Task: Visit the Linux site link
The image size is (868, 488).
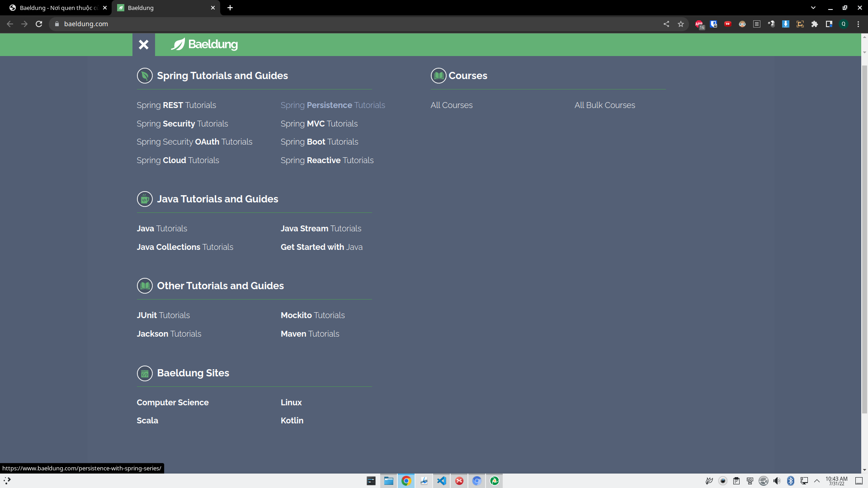Action: [x=291, y=403]
